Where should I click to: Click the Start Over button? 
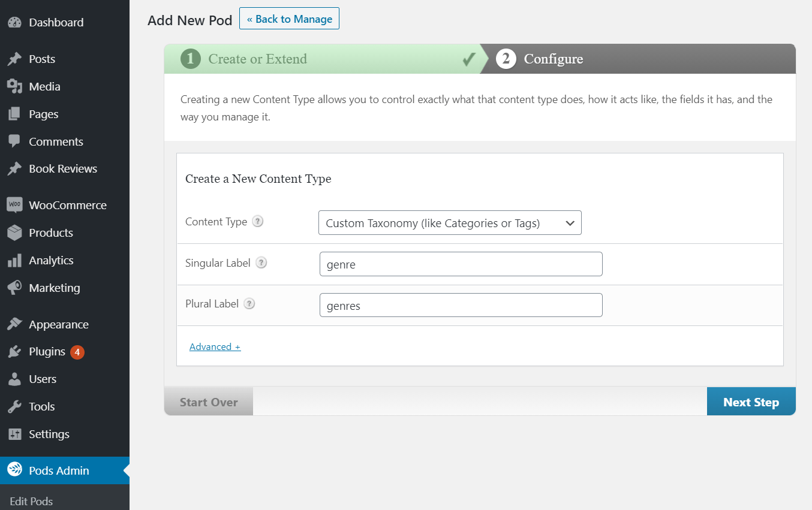(x=209, y=402)
